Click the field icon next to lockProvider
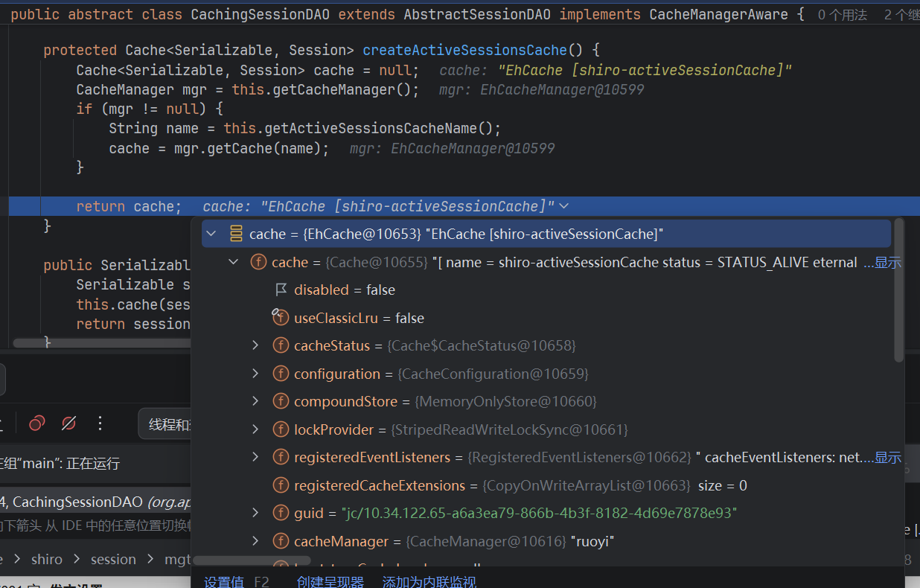The image size is (920, 588). (x=281, y=429)
